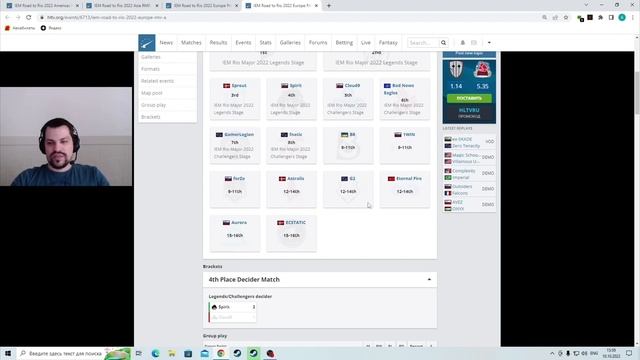
Task: Open the 1WIN team card
Action: (x=404, y=145)
